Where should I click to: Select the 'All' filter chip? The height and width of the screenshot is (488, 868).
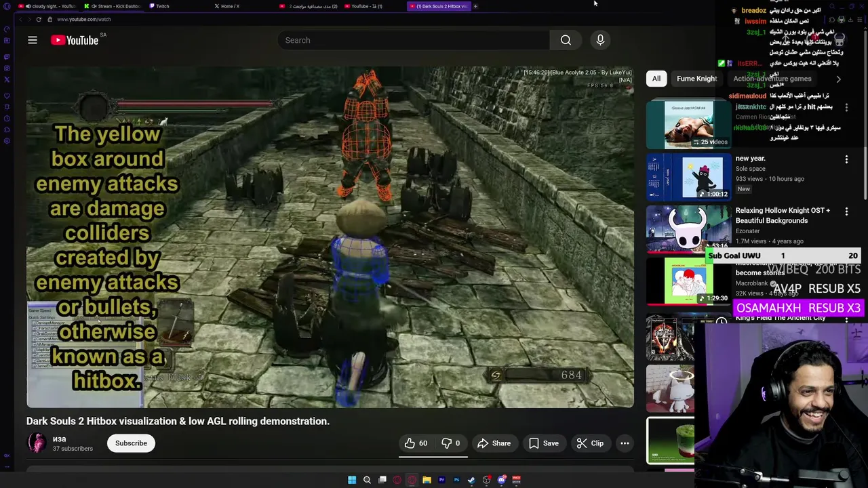pos(656,79)
